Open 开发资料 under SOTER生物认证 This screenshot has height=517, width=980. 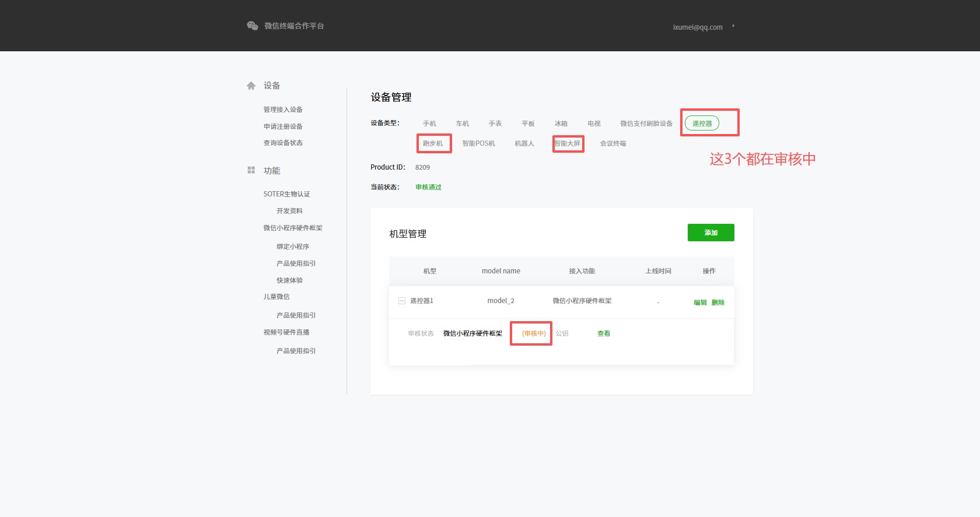(x=289, y=211)
